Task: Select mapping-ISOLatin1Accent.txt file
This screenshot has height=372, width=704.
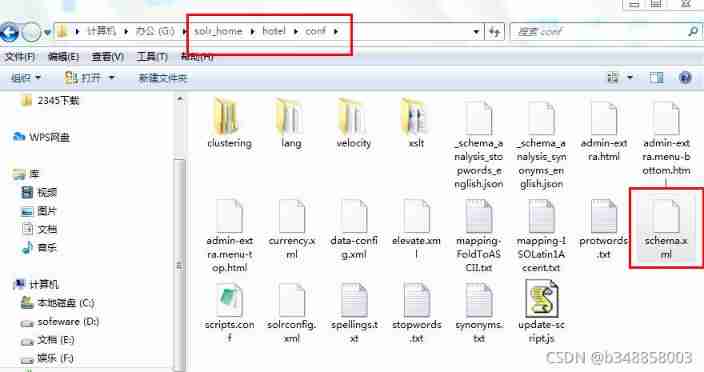Action: click(x=541, y=236)
